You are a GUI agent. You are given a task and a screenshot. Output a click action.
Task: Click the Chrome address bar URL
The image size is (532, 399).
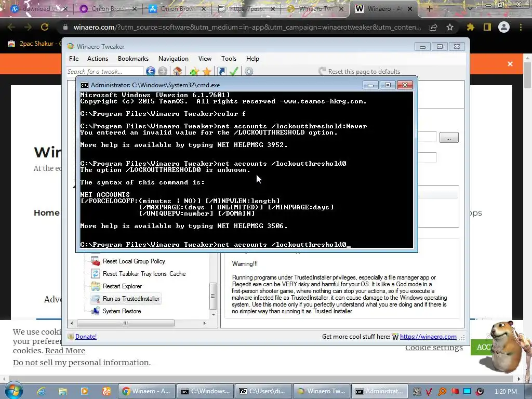[x=247, y=27]
